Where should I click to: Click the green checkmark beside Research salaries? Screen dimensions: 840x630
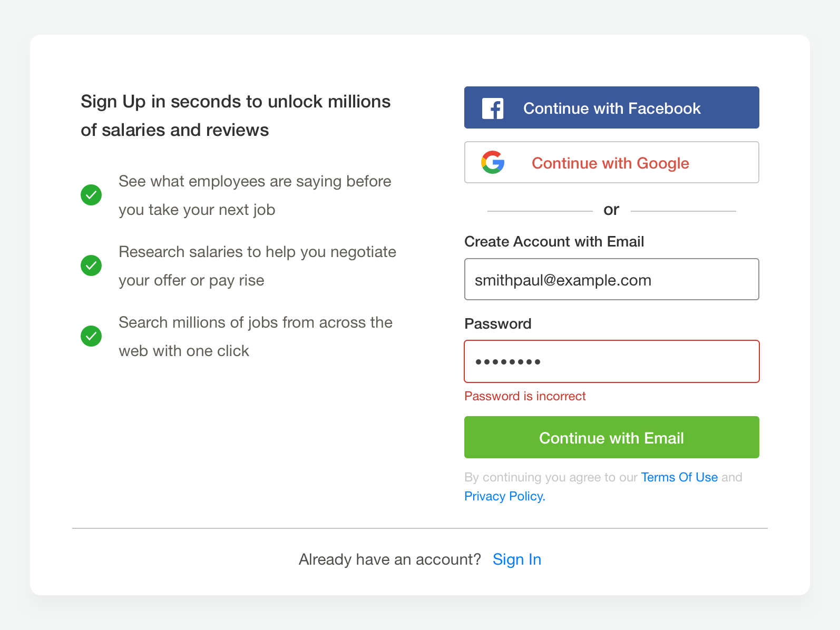coord(91,265)
